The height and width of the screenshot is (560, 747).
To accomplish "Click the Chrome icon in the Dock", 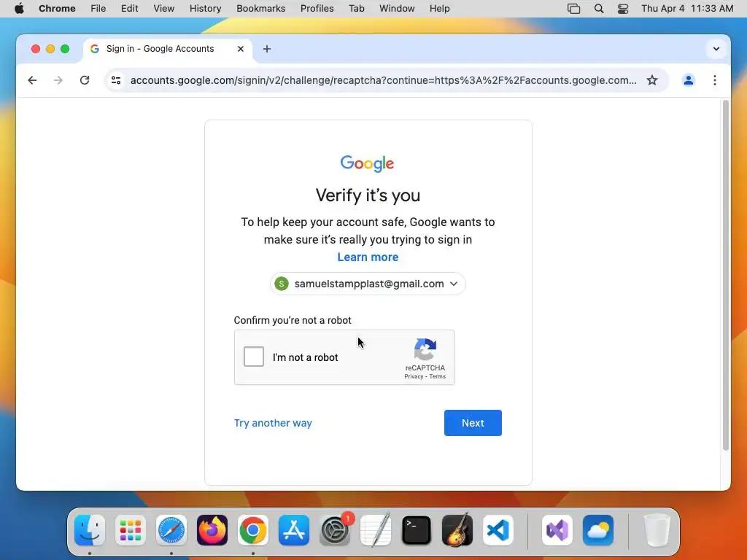I will pos(253,530).
